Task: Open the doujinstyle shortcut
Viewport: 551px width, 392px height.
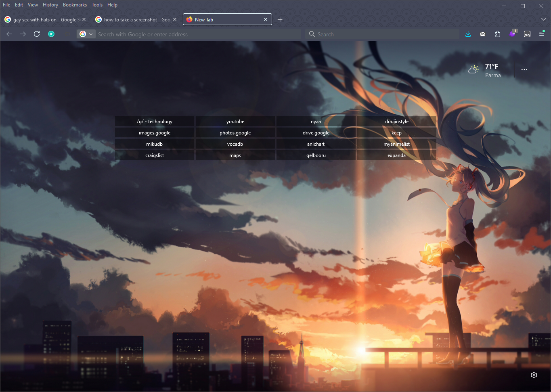Action: tap(397, 122)
